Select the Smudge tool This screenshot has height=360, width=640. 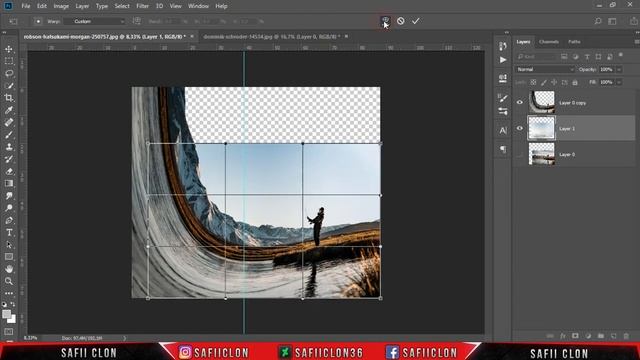(9, 196)
